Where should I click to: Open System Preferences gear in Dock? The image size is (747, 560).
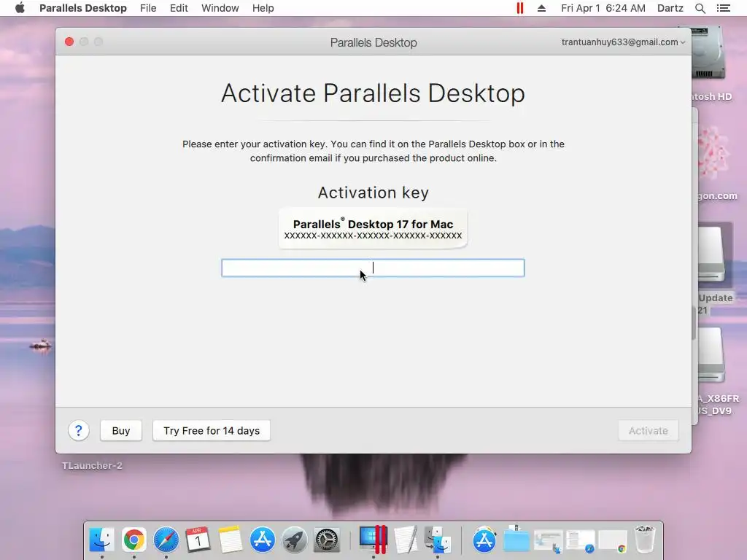coord(326,540)
